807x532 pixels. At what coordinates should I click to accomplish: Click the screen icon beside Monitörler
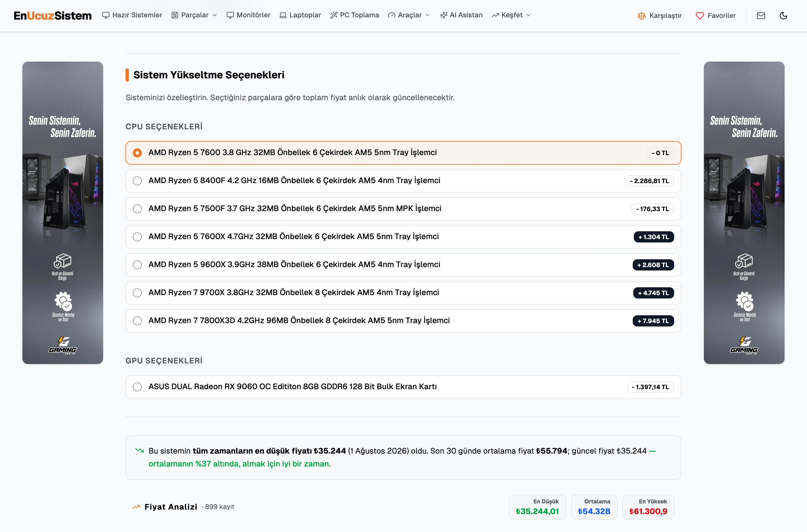[230, 15]
